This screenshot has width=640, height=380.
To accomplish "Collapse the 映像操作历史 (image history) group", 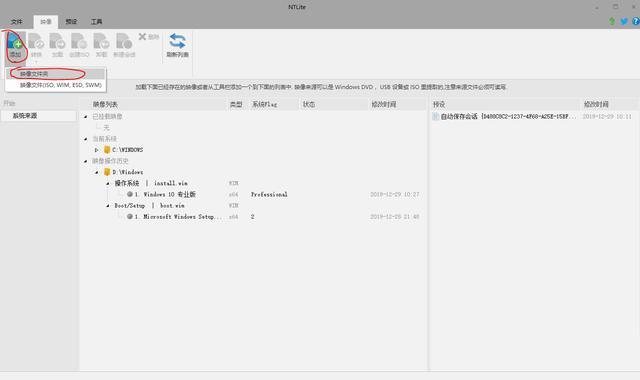I will point(86,161).
